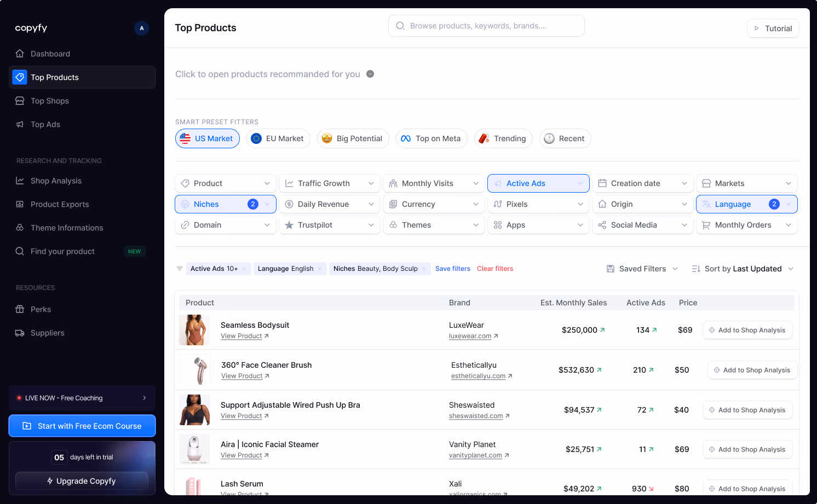Open estheticallyu.com link

coord(482,376)
